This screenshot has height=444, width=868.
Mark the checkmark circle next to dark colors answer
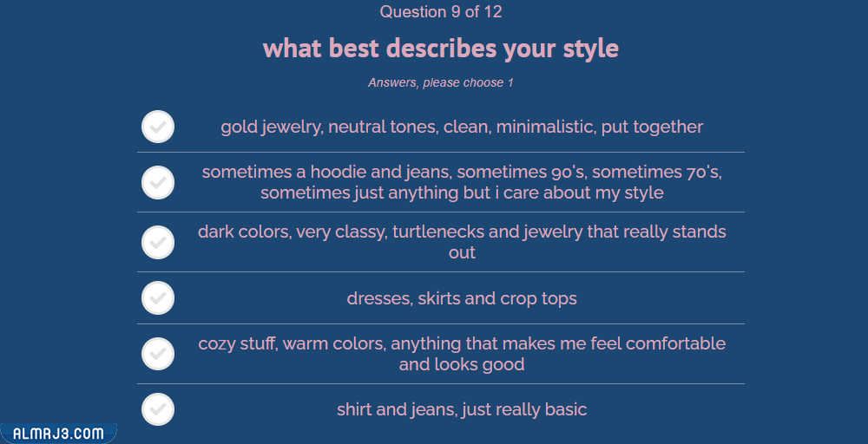(158, 242)
